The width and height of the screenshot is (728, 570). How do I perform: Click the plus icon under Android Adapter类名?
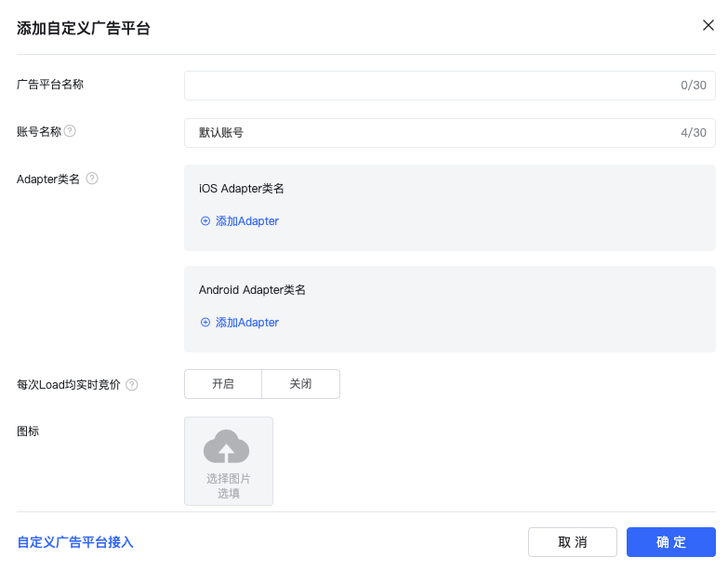(x=205, y=323)
